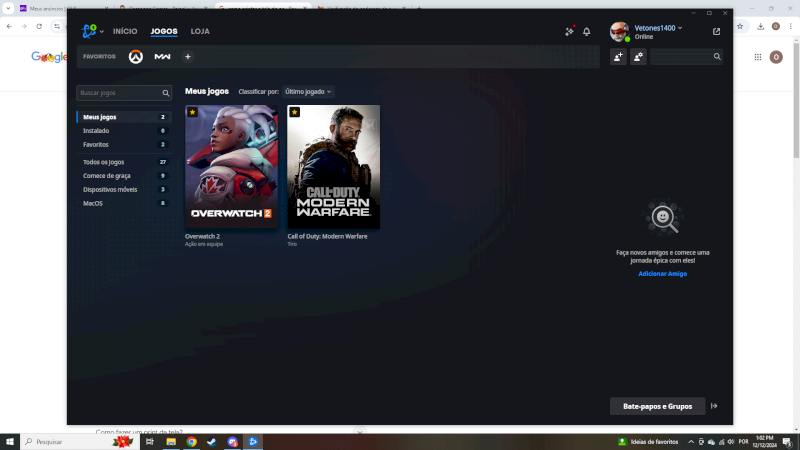Click the Buscar jogos search field
The width and height of the screenshot is (800, 450).
tap(120, 93)
